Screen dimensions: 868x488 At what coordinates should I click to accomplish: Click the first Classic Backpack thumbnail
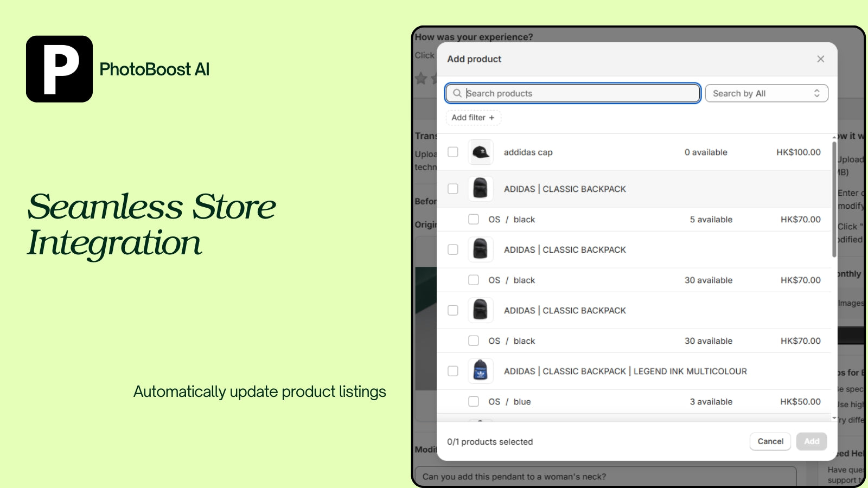tap(480, 189)
